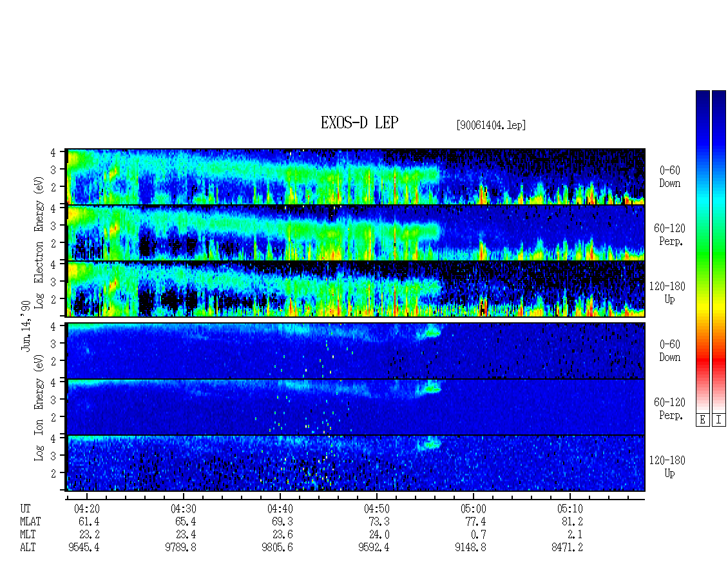Click the 04:30 UT time tick
728x564 pixels.
point(184,509)
